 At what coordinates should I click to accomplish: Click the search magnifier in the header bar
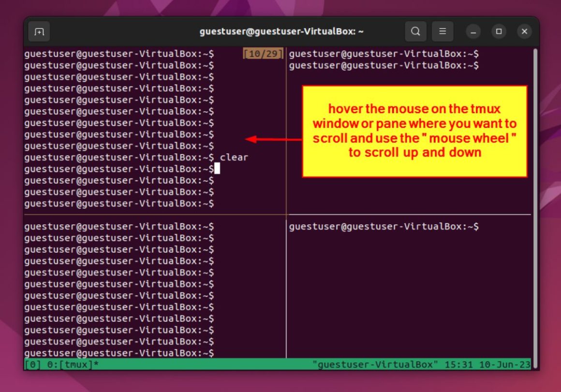415,31
